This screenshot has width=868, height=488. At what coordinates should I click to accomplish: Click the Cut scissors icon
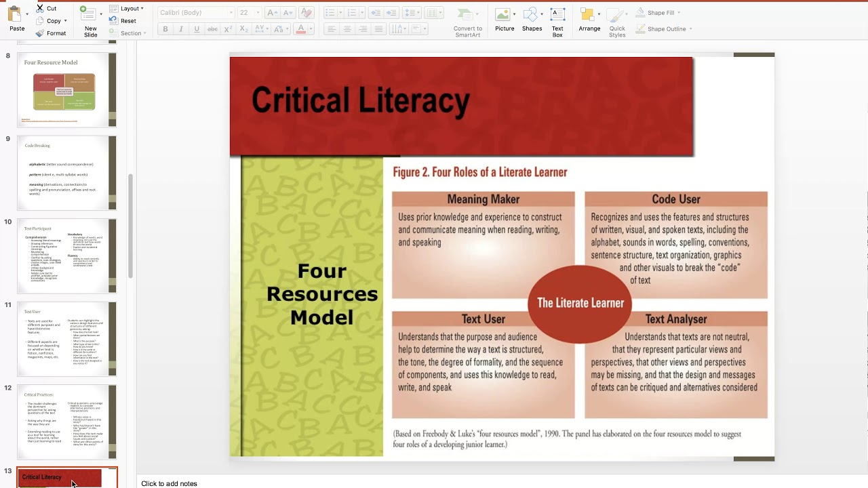[x=40, y=8]
